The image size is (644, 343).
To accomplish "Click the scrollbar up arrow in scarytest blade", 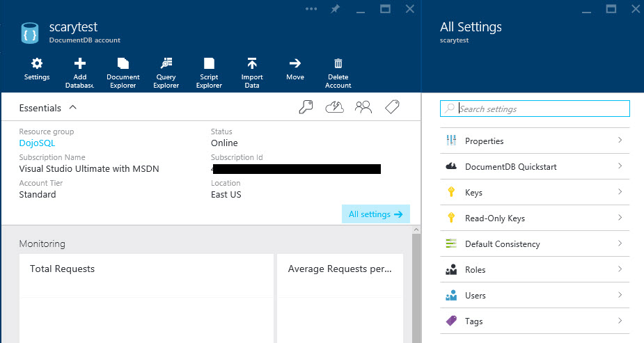I will click(x=416, y=230).
